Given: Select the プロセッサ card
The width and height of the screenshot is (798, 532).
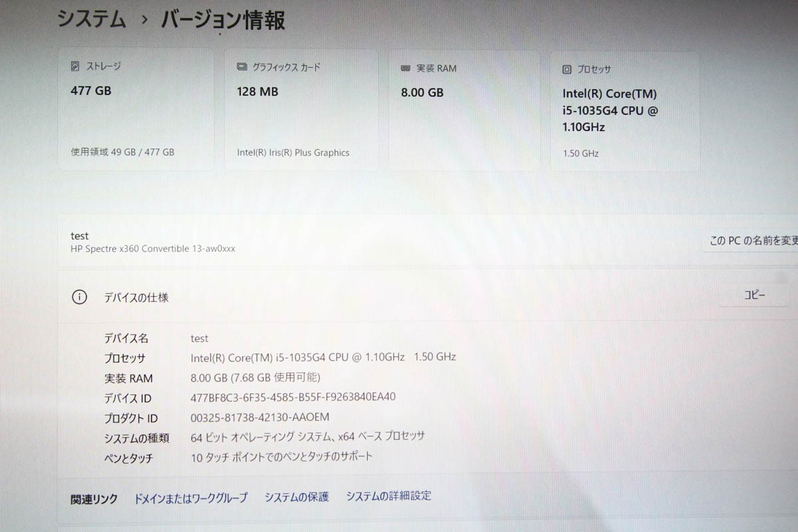Looking at the screenshot, I should pos(625,112).
